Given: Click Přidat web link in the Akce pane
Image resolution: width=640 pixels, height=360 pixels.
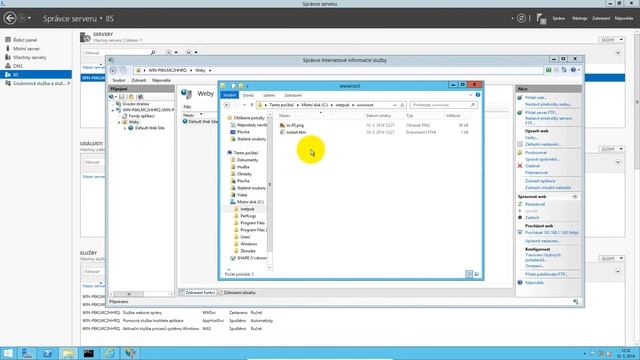Looking at the screenshot, I should (x=536, y=98).
